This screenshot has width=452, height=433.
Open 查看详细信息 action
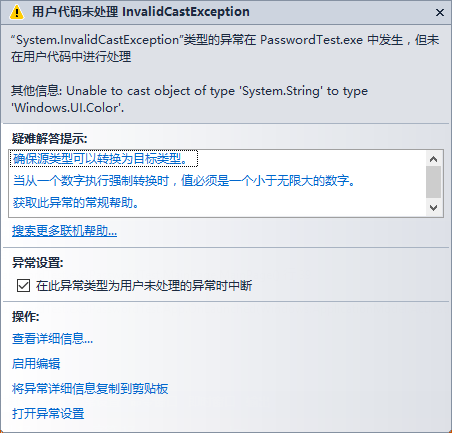point(53,339)
